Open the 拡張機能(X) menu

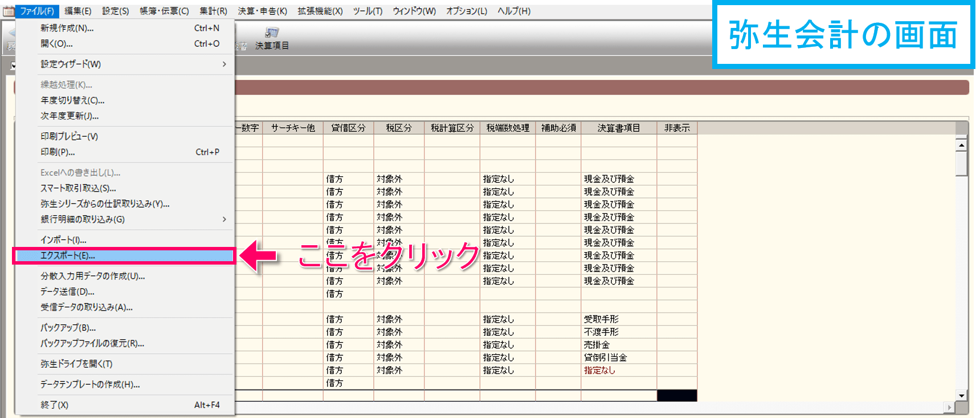click(320, 11)
